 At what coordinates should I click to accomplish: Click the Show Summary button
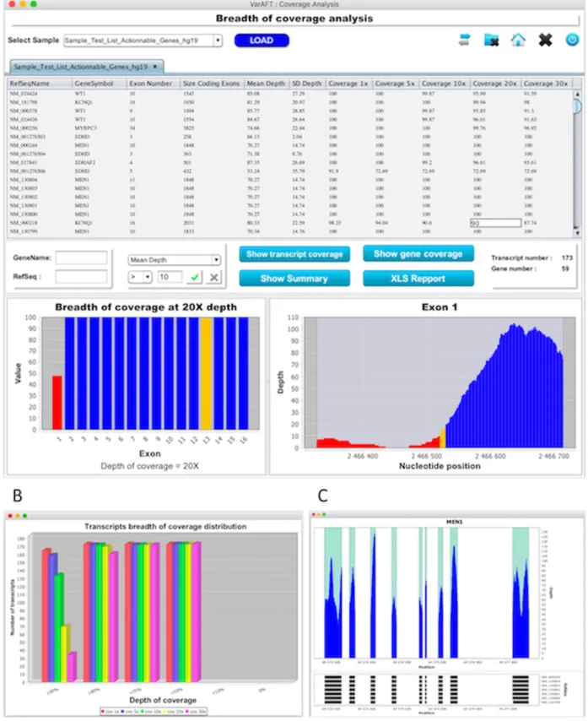[294, 279]
